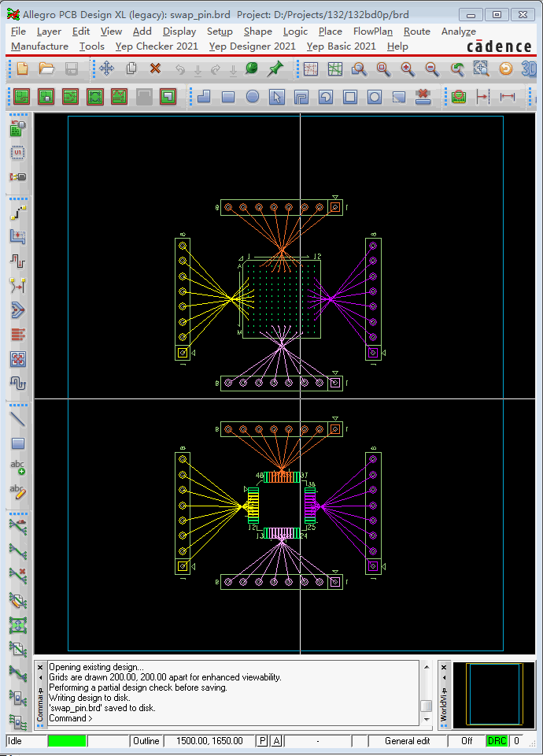Viewport: 543px width, 756px height.
Task: Select the Shape Add polygon tool
Action: (x=204, y=97)
